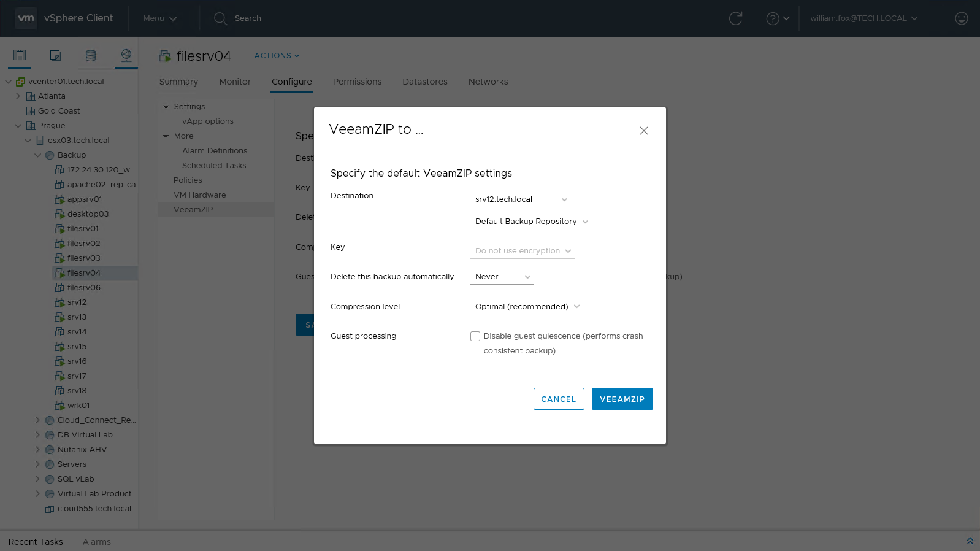
Task: Click the smiley feedback icon
Action: pos(961,18)
